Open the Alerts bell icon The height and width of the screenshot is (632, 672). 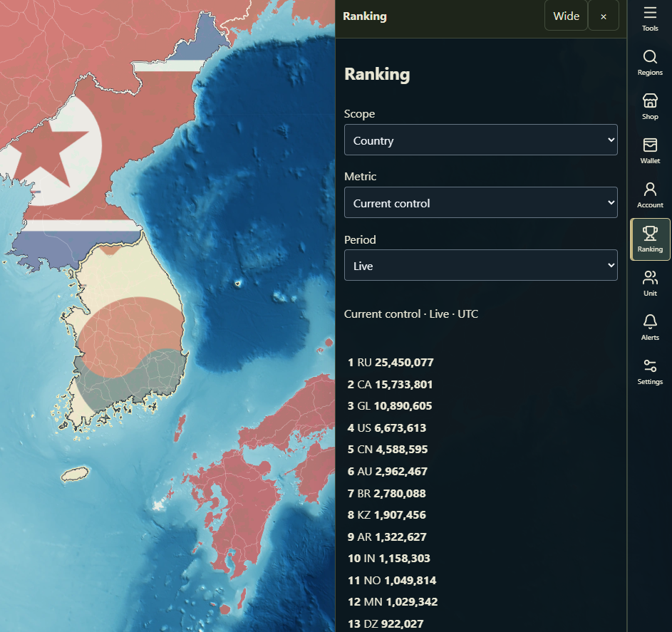pos(650,328)
